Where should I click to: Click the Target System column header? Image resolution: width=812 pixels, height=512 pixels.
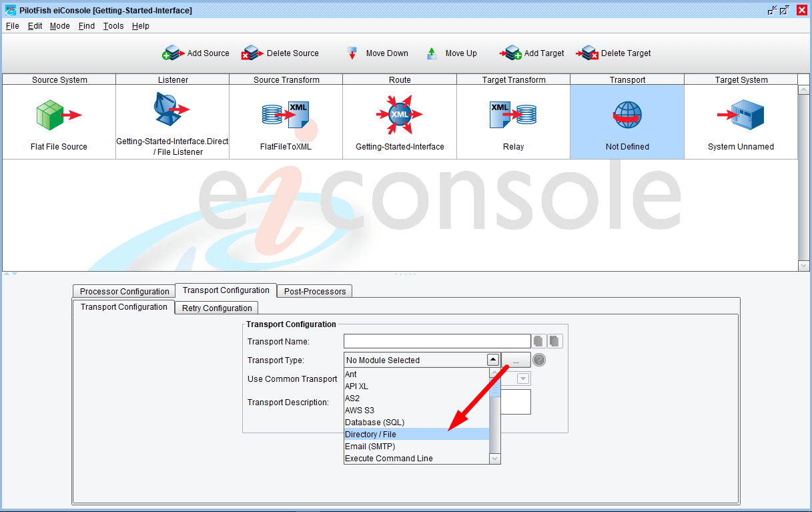pos(741,79)
